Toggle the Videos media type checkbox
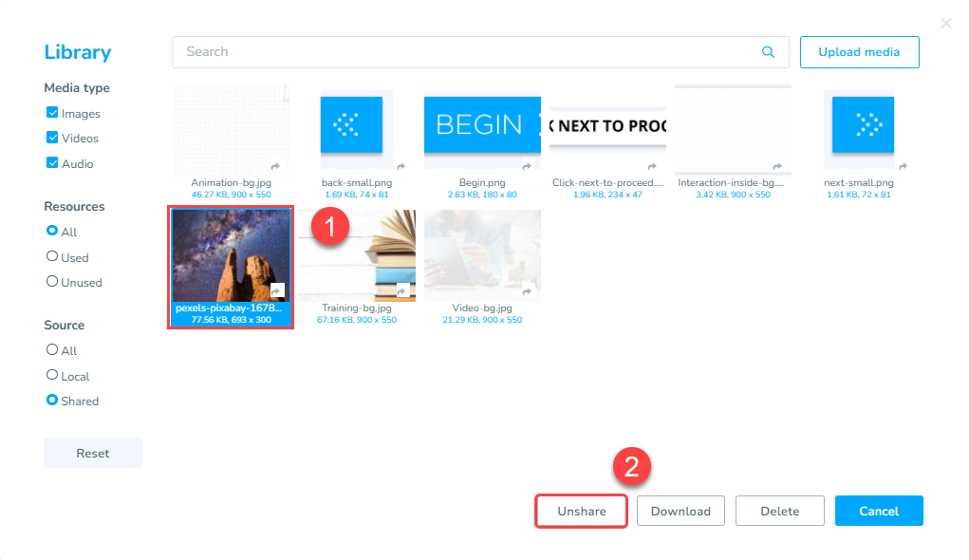Viewport: 969px width, 560px height. point(53,138)
